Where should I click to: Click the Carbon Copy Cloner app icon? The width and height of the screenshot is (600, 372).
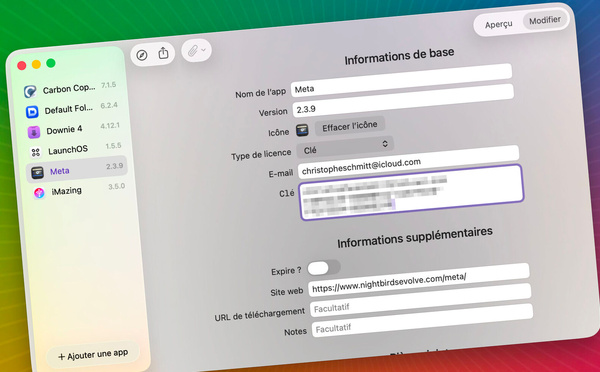tap(30, 91)
